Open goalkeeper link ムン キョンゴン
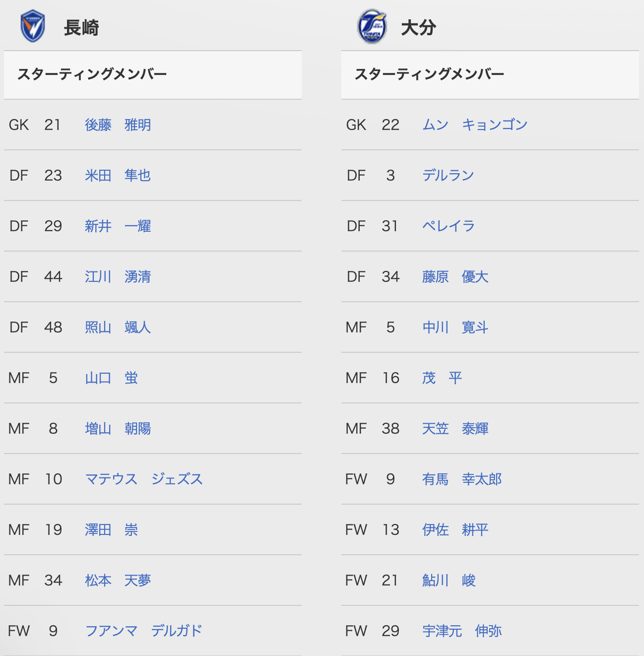Viewport: 644px width, 656px height. tap(475, 125)
